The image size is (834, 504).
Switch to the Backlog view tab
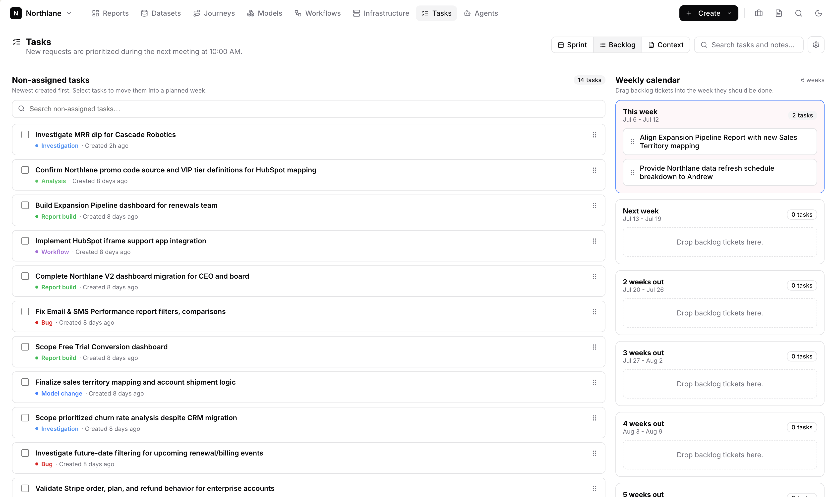[617, 45]
